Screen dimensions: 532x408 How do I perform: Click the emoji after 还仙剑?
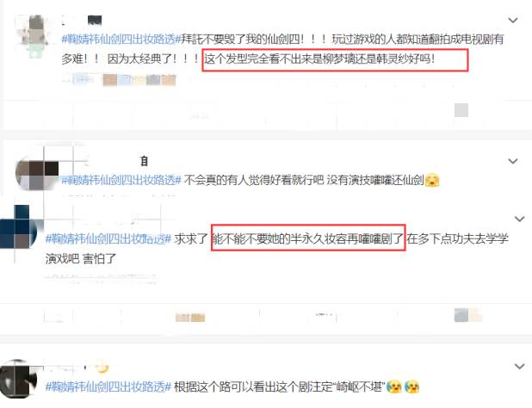point(432,180)
